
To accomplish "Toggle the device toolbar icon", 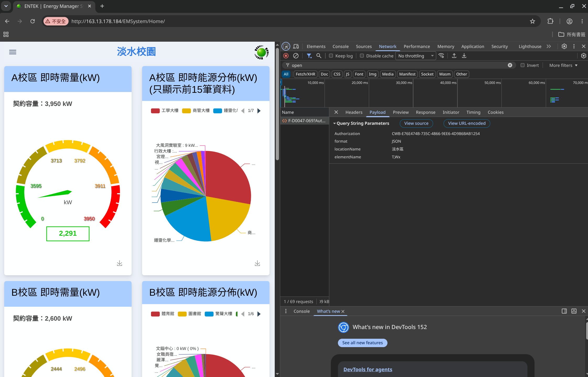I will pos(296,46).
